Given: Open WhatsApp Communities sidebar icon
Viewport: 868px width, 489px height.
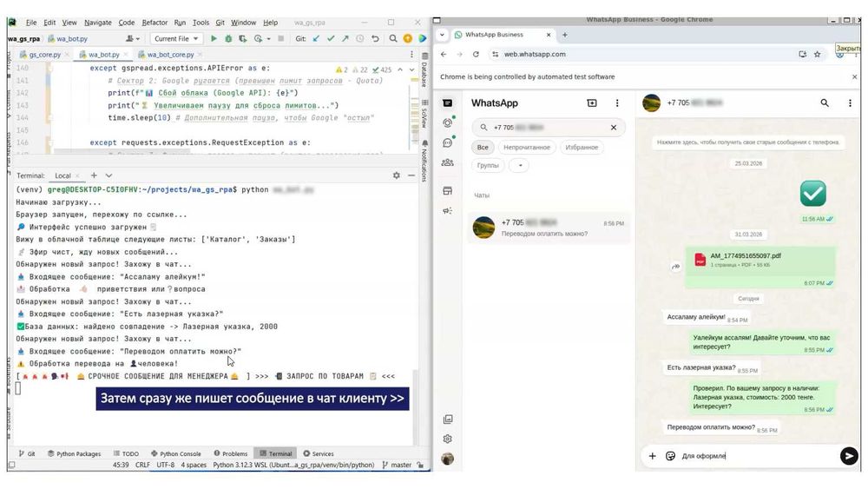Looking at the screenshot, I should (447, 162).
